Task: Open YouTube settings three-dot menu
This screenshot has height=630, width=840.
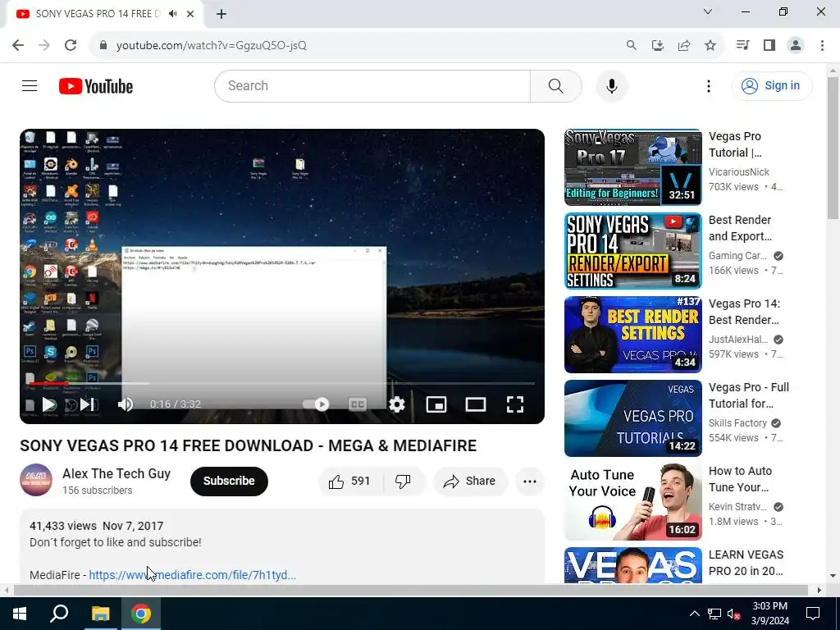Action: tap(708, 85)
